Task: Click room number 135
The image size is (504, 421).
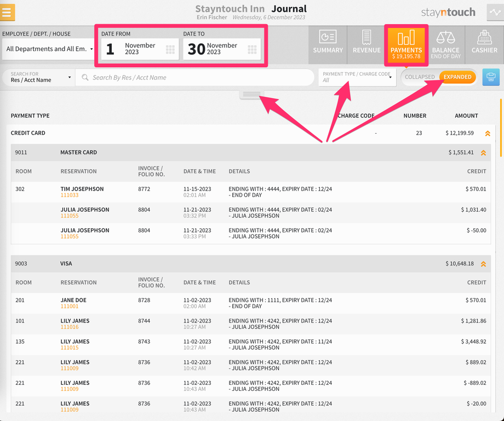Action: 20,342
